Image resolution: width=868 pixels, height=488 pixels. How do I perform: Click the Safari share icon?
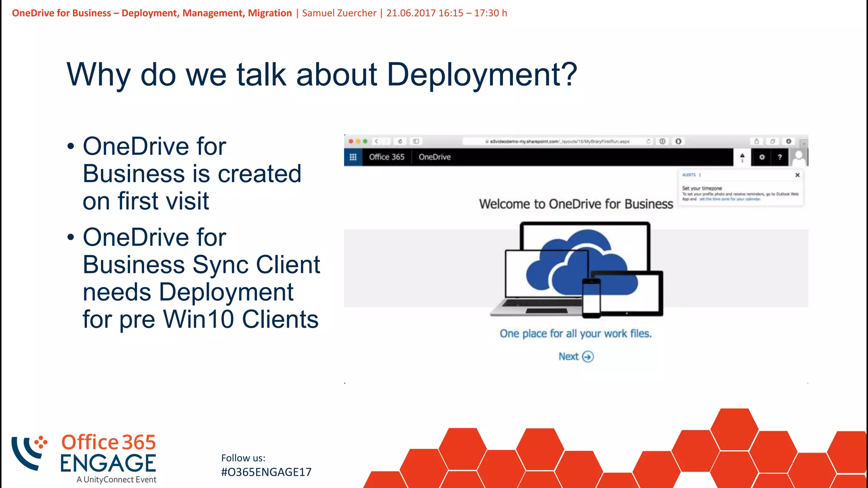click(x=757, y=141)
